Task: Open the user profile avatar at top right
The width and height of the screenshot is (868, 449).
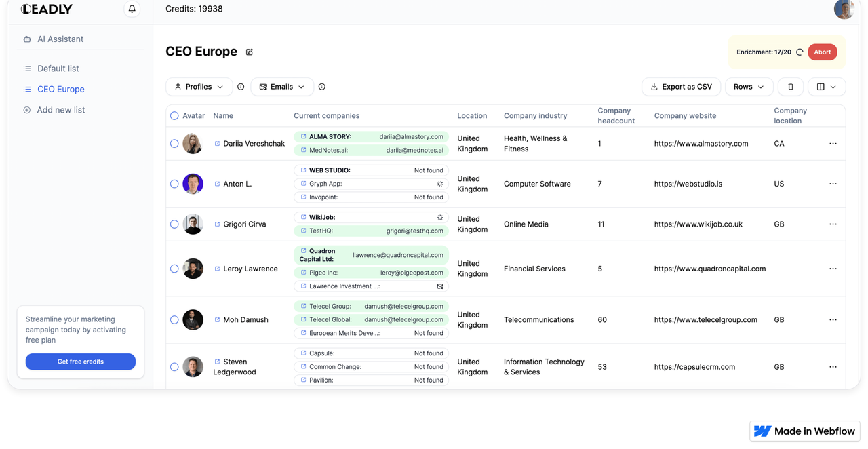Action: (844, 9)
